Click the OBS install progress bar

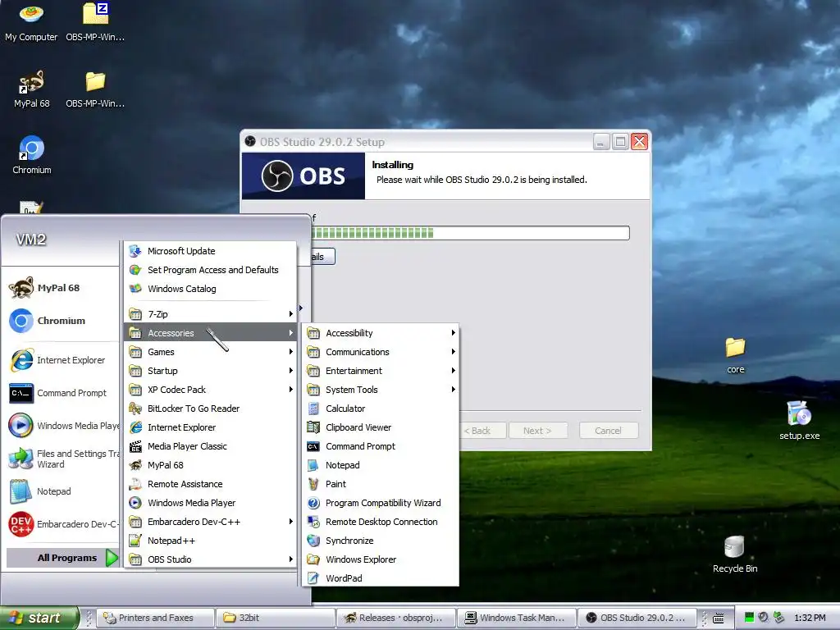point(470,232)
